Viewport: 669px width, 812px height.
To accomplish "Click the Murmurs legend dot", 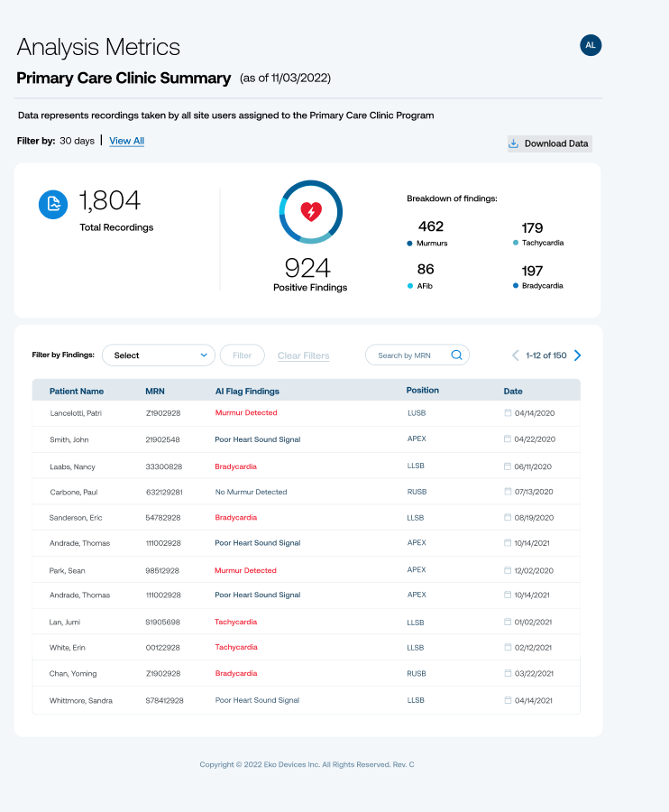I will pyautogui.click(x=409, y=244).
